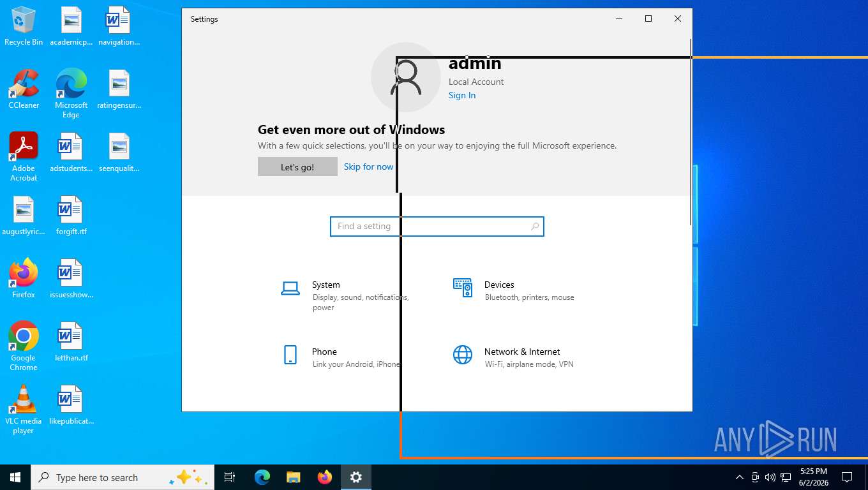Open Task View on the taskbar
This screenshot has height=490, width=868.
pyautogui.click(x=230, y=477)
